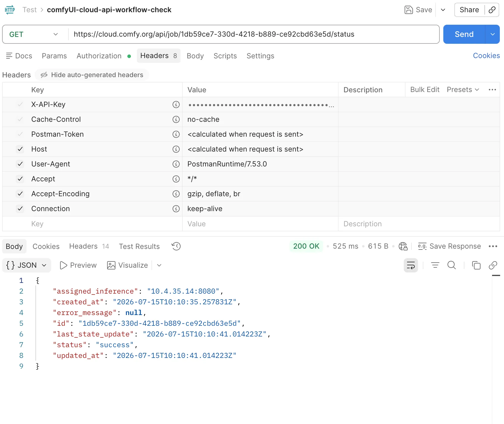Open search in response body

pos(452,265)
